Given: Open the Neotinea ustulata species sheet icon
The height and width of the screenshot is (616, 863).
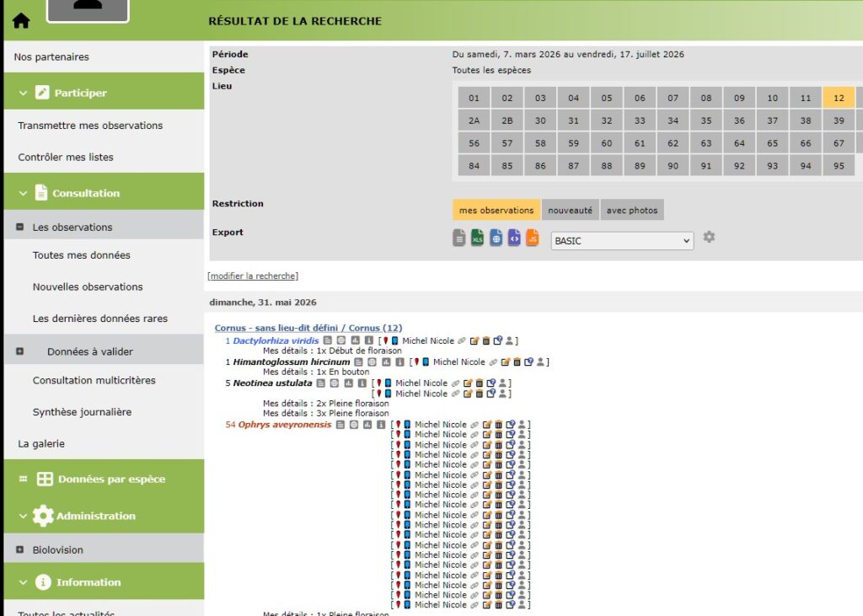Looking at the screenshot, I should 321,383.
